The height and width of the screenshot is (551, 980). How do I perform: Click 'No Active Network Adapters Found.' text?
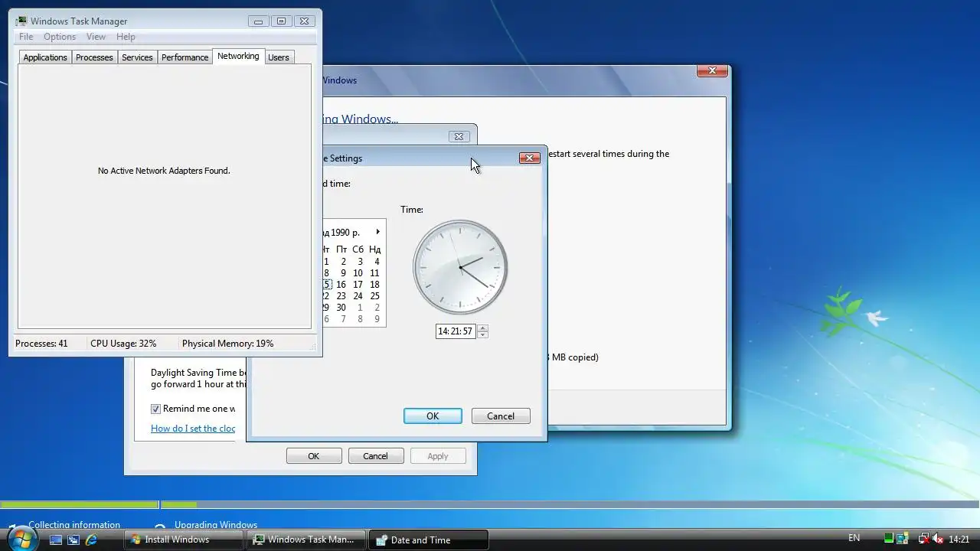(x=164, y=171)
